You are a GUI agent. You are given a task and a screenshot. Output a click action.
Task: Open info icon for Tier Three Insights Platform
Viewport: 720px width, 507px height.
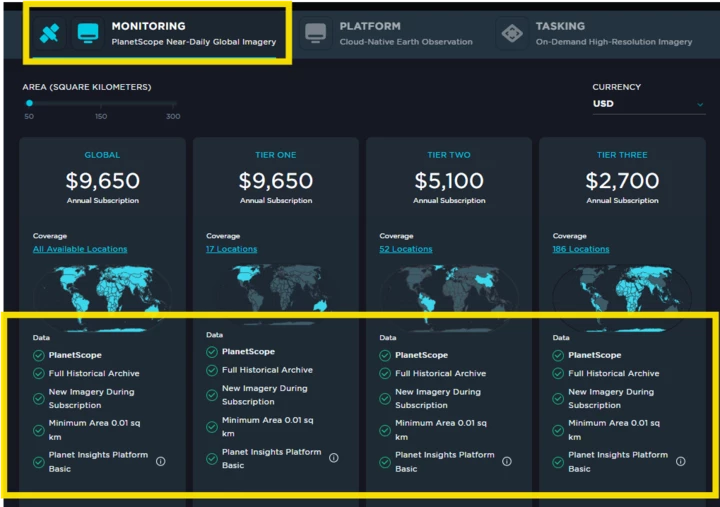681,461
